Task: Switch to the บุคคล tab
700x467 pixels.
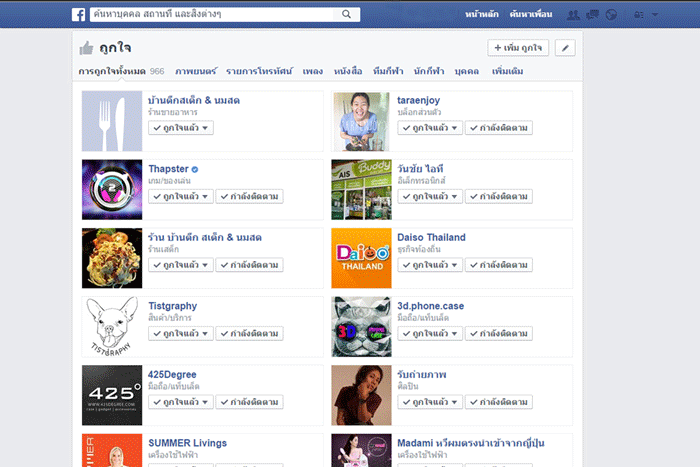Action: tap(467, 71)
